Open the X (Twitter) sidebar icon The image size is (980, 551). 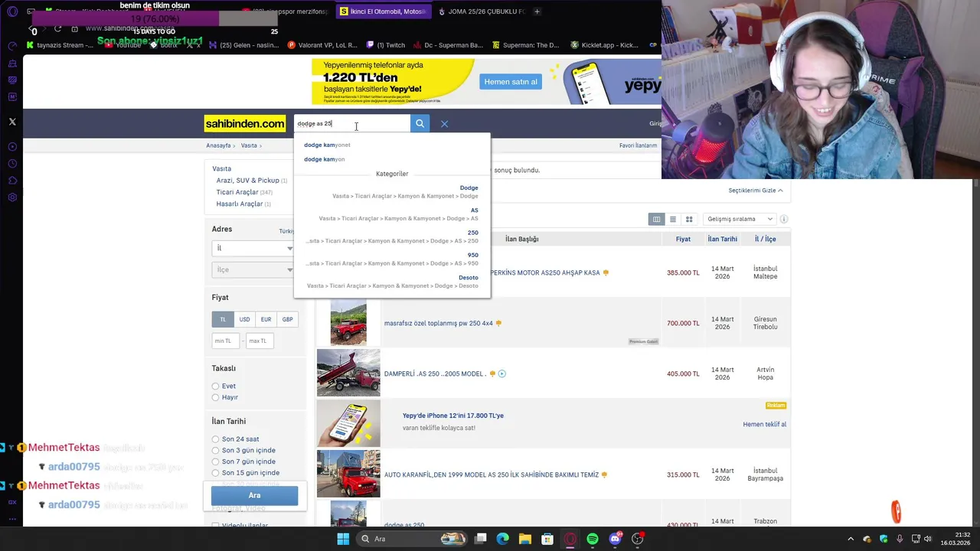12,122
